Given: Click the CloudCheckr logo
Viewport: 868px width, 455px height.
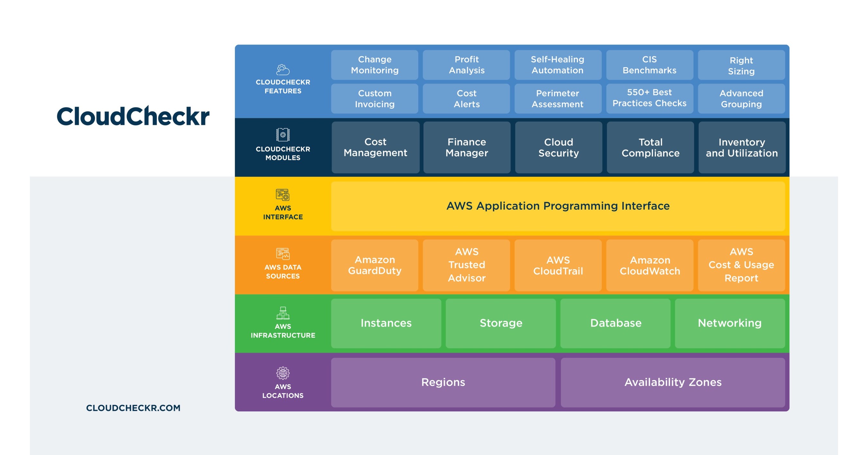Looking at the screenshot, I should tap(133, 116).
